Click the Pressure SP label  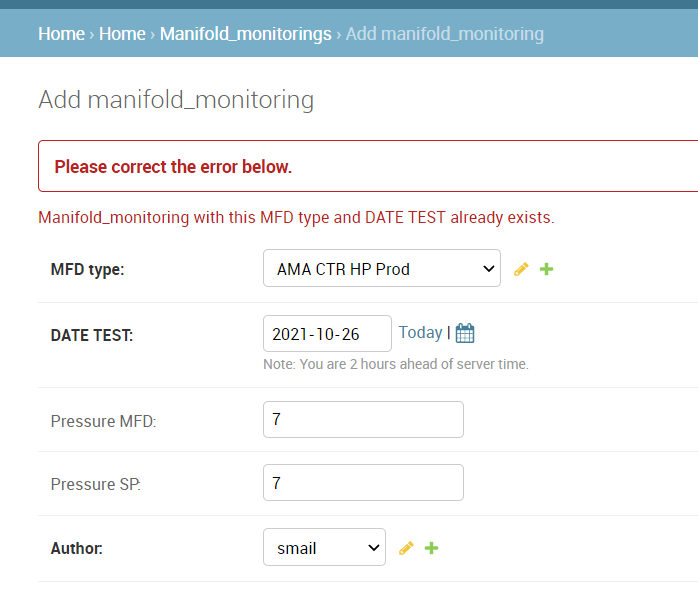(x=96, y=484)
